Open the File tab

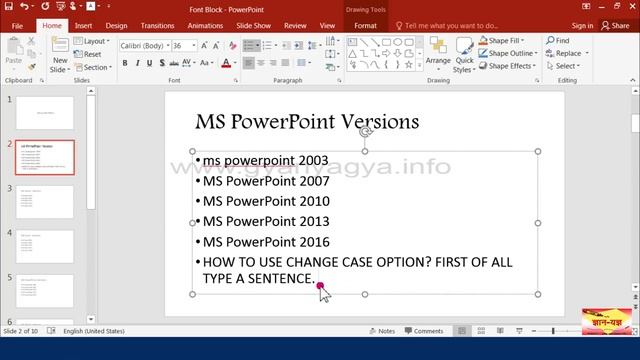click(x=17, y=26)
